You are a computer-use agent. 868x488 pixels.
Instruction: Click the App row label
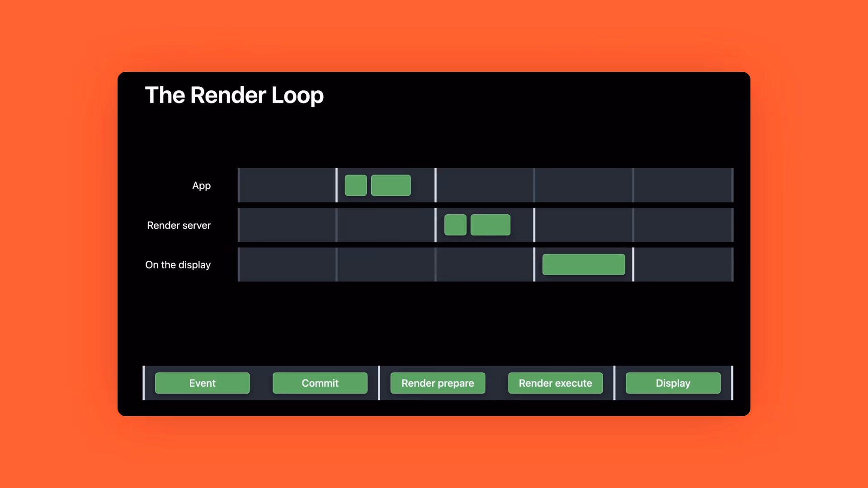[x=201, y=186]
